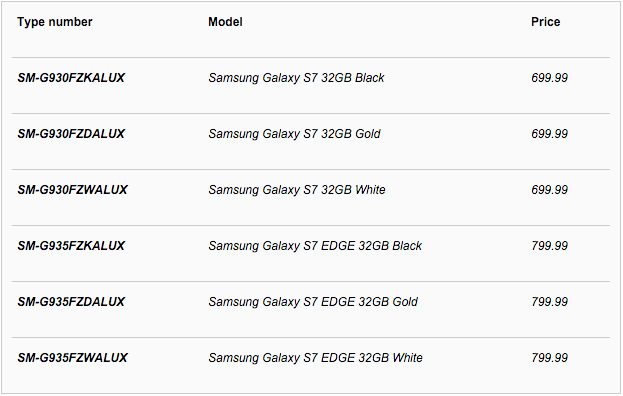Select type number SM-G935FZWALUX
The width and height of the screenshot is (623, 396).
(x=72, y=358)
